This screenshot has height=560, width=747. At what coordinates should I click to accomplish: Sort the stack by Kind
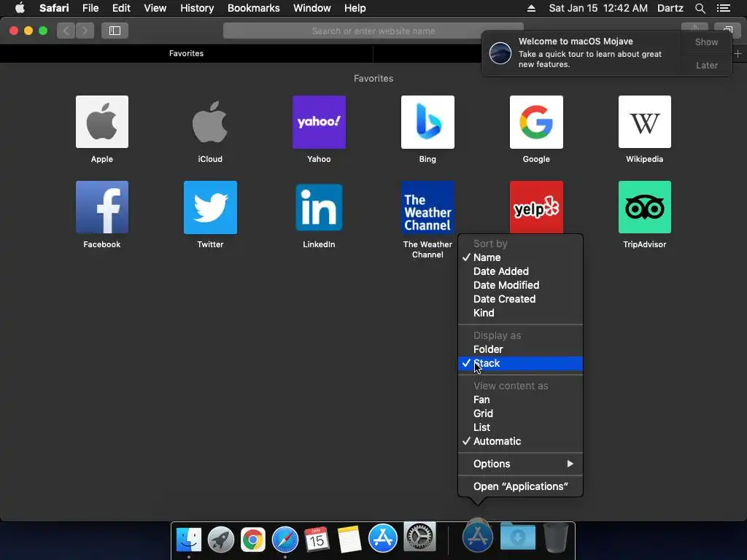coord(520,313)
